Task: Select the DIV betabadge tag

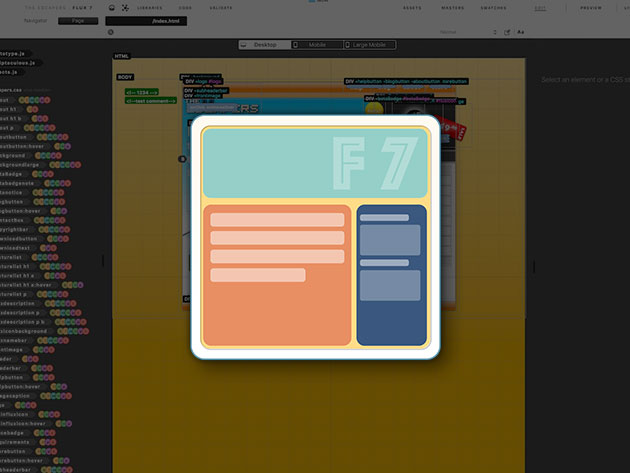Action: 398,98
